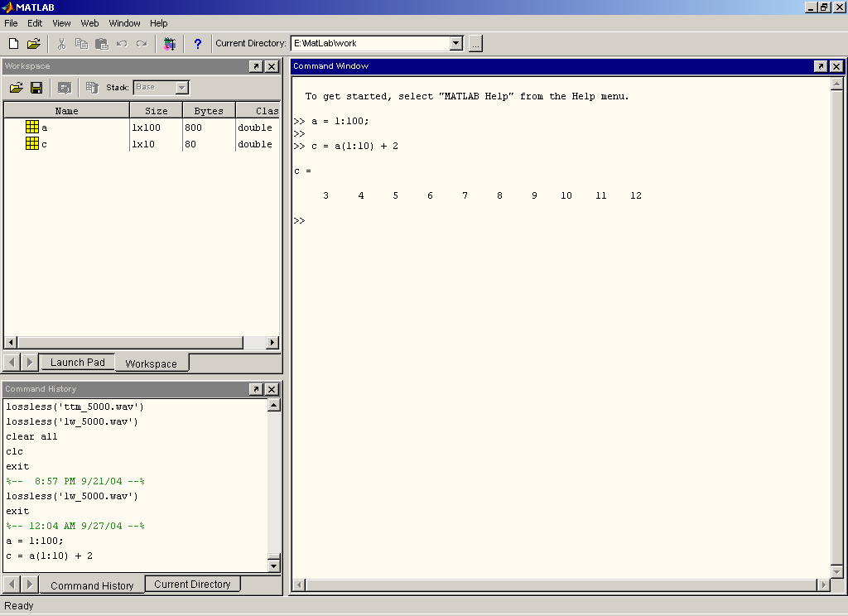Screen dimensions: 848x616
Task: Select history timestamp 8:57 PM 9/21/04
Action: (x=75, y=481)
